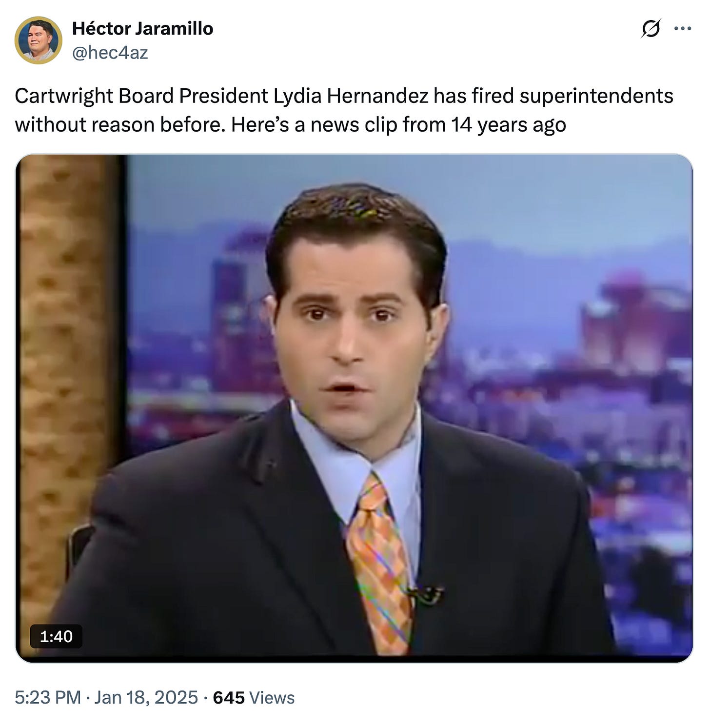Image resolution: width=710 pixels, height=728 pixels.
Task: Click the word "superintendents" in the tweet
Action: pos(596,96)
